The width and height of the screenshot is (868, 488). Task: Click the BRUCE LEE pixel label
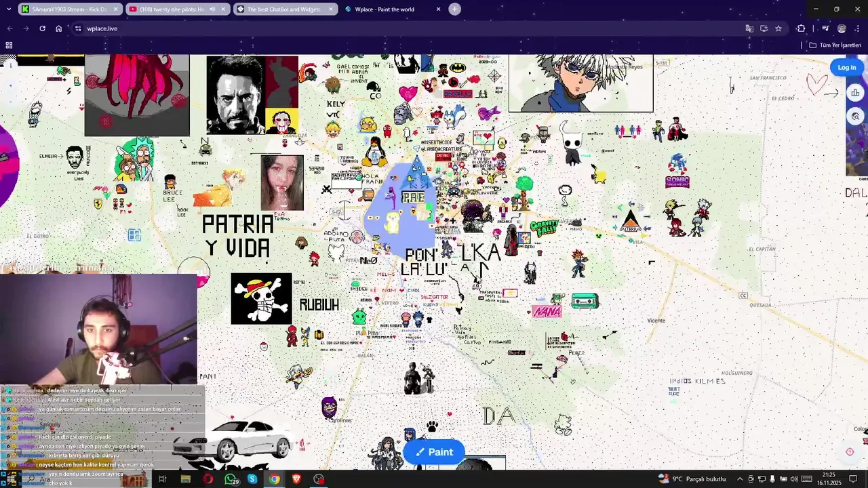pos(172,196)
